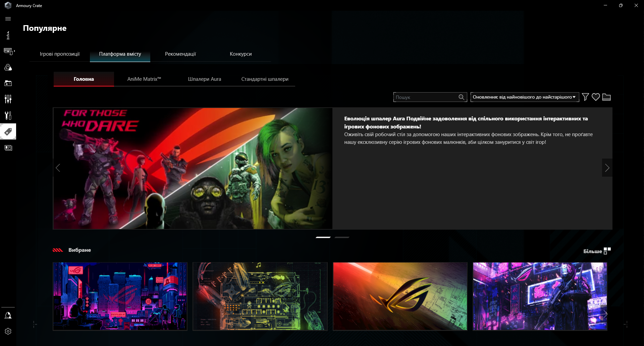Open the green-yellow gadget schematic wallpaper

click(x=260, y=296)
